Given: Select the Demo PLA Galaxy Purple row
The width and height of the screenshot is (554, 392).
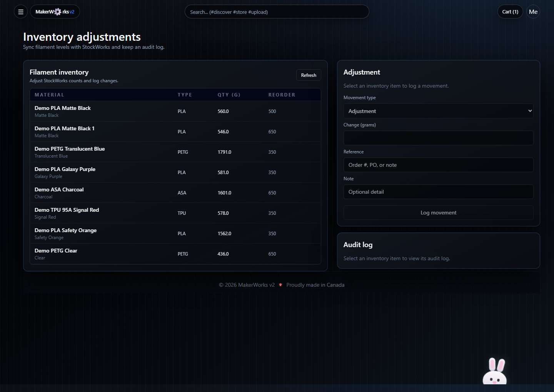Looking at the screenshot, I should (175, 172).
